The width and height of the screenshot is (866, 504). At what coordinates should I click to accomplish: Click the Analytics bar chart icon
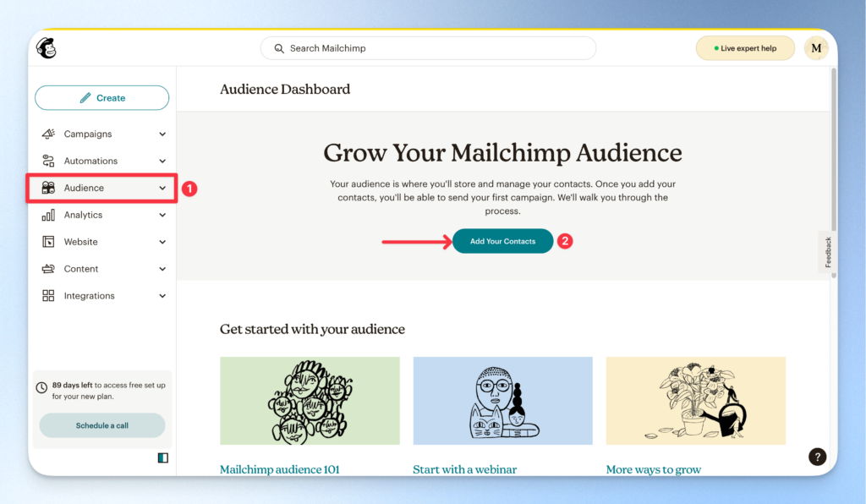[x=48, y=215]
